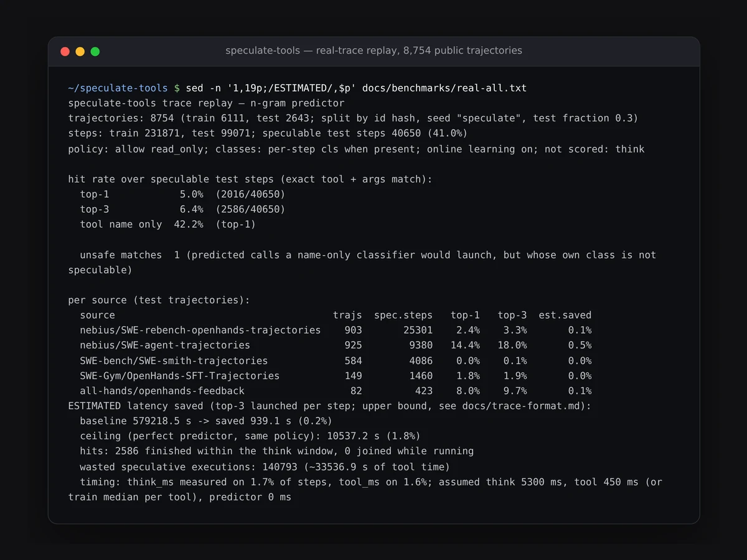Maximize the terminal with the green button
Viewport: 747px width, 560px height.
click(95, 52)
